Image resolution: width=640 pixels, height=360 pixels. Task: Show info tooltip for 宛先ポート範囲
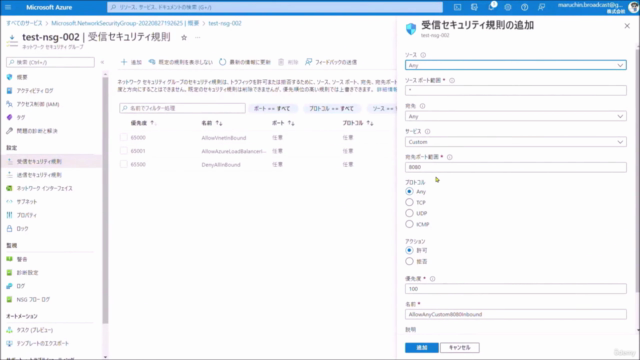click(449, 157)
